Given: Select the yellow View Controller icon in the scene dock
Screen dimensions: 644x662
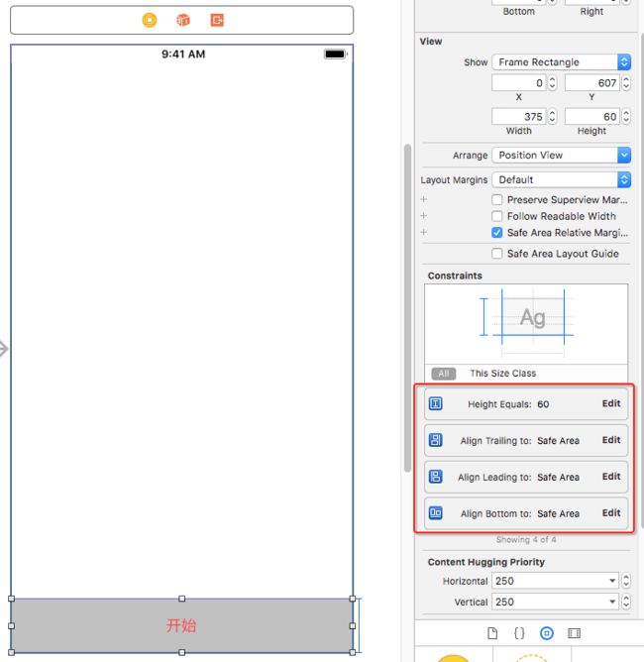Looking at the screenshot, I should point(150,20).
